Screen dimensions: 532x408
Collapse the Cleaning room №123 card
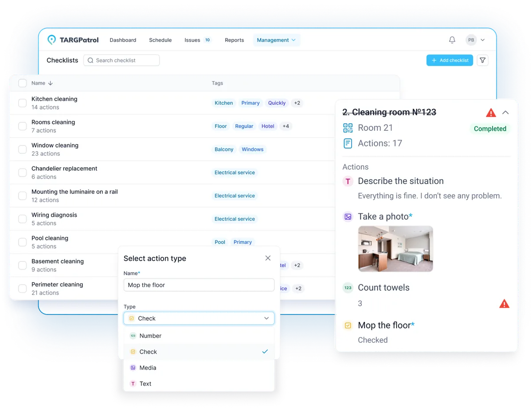pos(505,113)
